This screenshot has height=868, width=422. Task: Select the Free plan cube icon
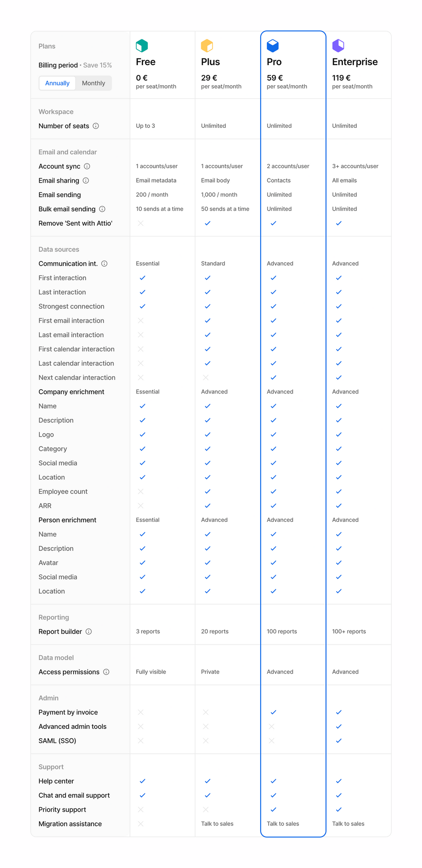click(142, 45)
